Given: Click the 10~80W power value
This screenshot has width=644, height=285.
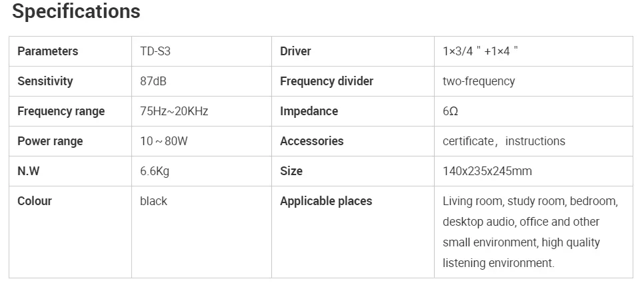Looking at the screenshot, I should click(163, 141).
